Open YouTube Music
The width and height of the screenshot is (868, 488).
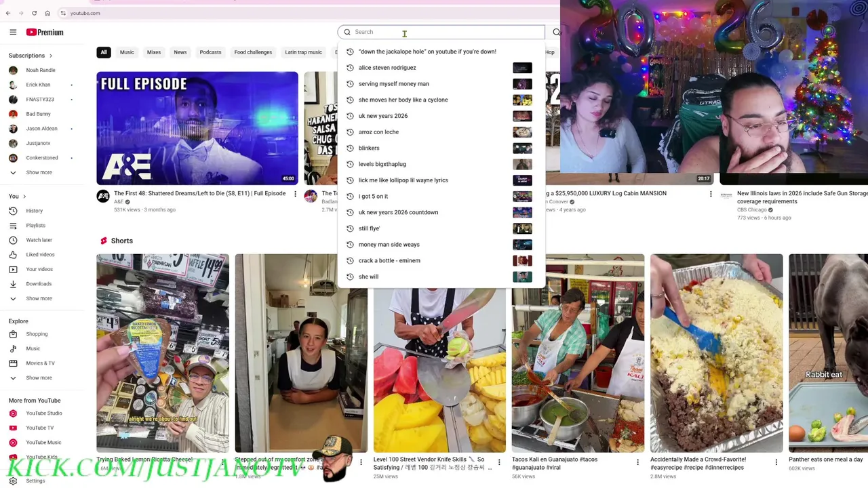click(x=43, y=442)
